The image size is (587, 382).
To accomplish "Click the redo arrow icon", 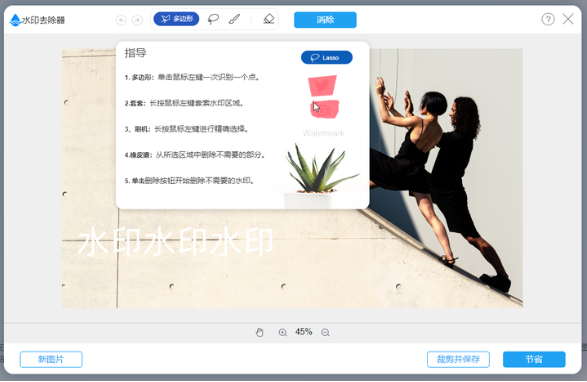I will click(137, 20).
